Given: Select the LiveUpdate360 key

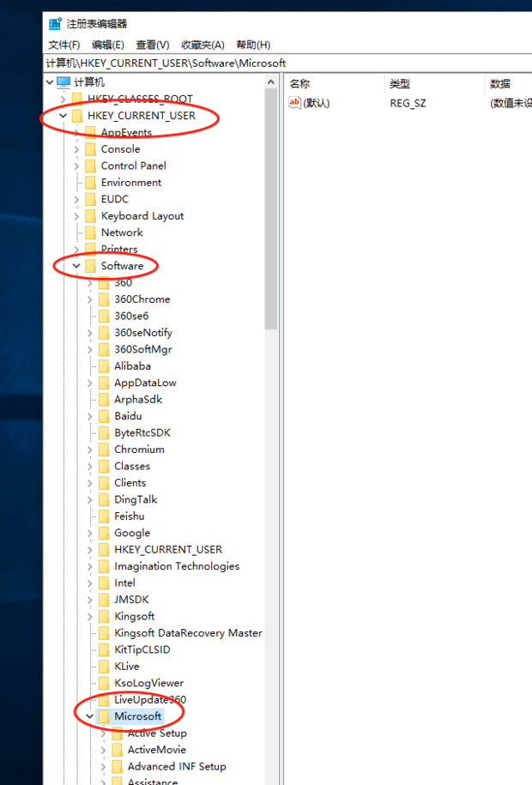Looking at the screenshot, I should coord(150,700).
